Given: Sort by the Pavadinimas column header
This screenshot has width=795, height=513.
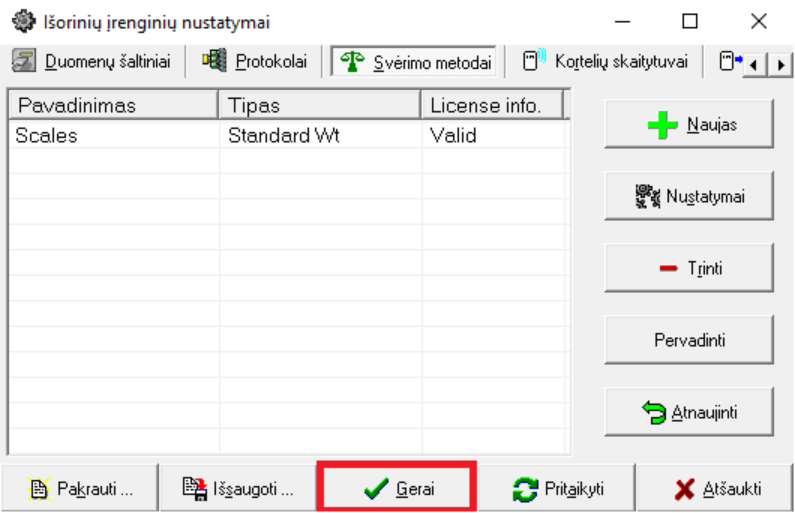Looking at the screenshot, I should click(112, 105).
